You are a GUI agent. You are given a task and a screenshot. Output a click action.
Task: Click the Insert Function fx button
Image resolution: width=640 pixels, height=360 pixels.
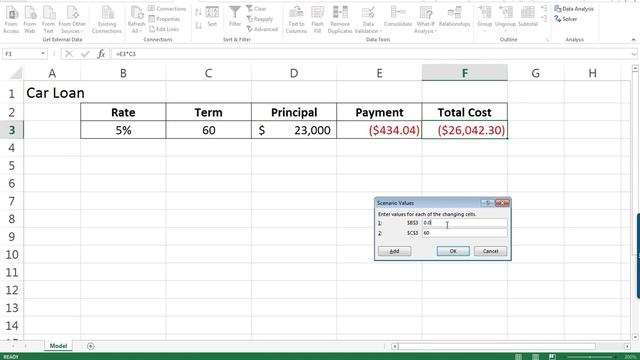[101, 53]
